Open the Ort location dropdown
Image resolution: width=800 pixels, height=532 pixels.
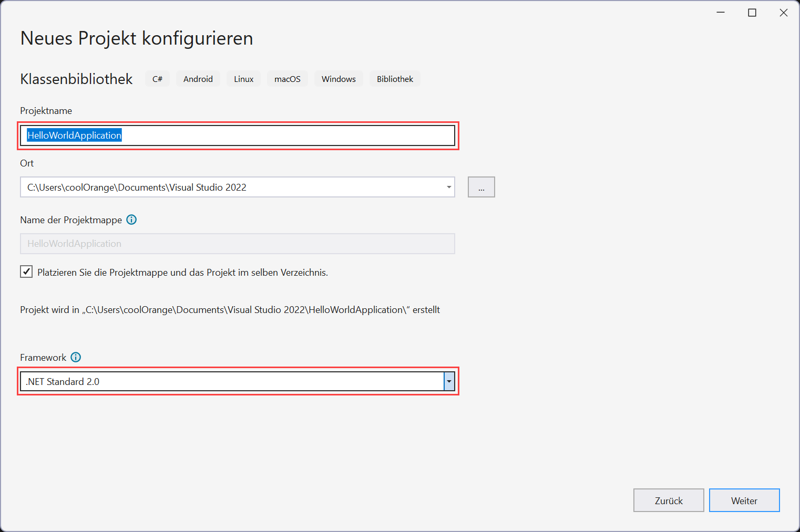click(448, 186)
